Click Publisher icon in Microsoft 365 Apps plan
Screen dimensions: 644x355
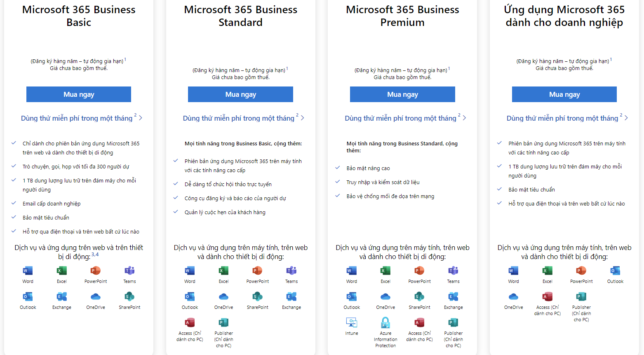pos(581,297)
